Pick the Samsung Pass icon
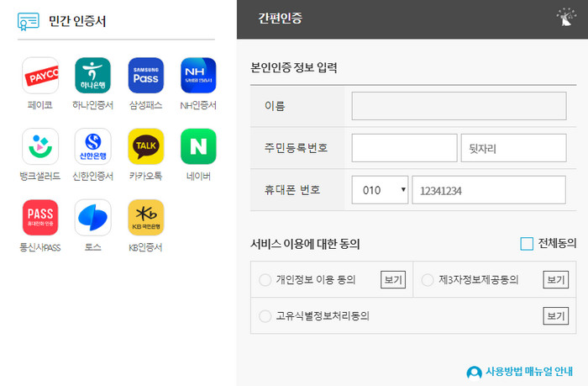This screenshot has height=386, width=588. [146, 76]
